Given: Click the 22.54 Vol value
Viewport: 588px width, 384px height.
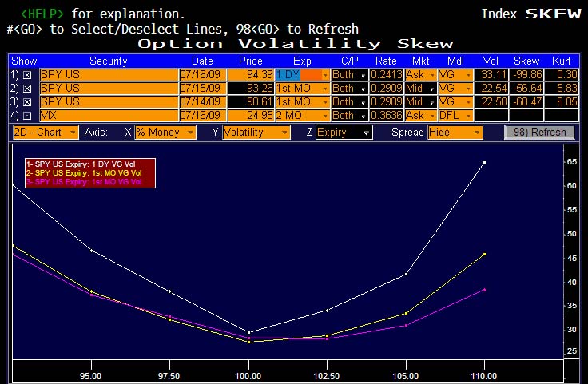Looking at the screenshot, I should tap(491, 88).
